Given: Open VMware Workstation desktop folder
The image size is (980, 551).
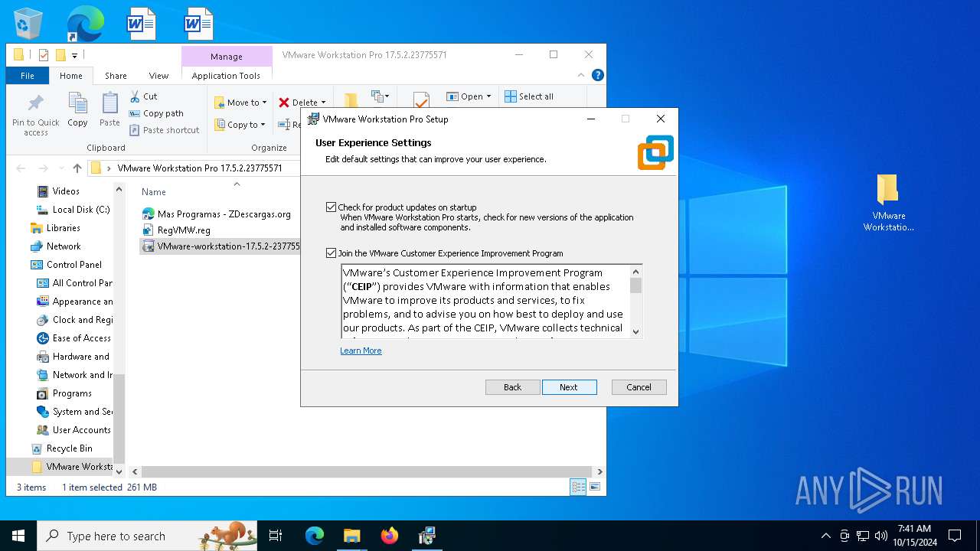Looking at the screenshot, I should (888, 203).
